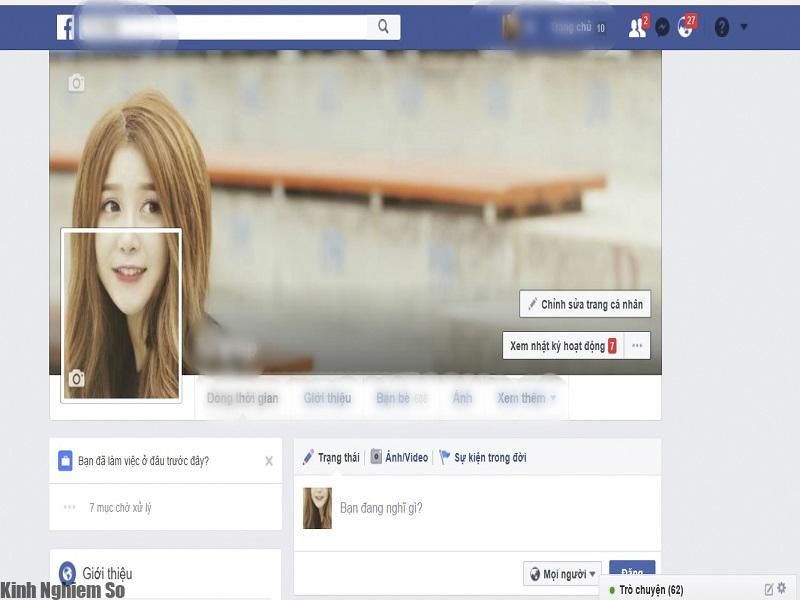Click the Trang chủ home link
The image size is (800, 600).
[x=571, y=27]
